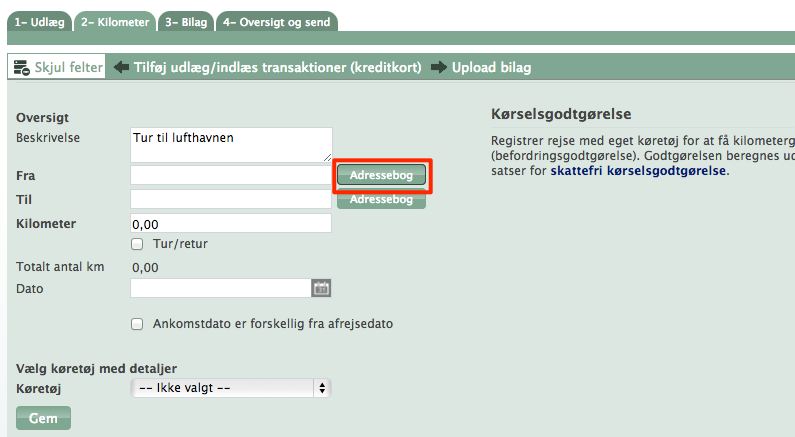Enable the Tur/retur checkbox
This screenshot has height=437, width=795.
137,244
